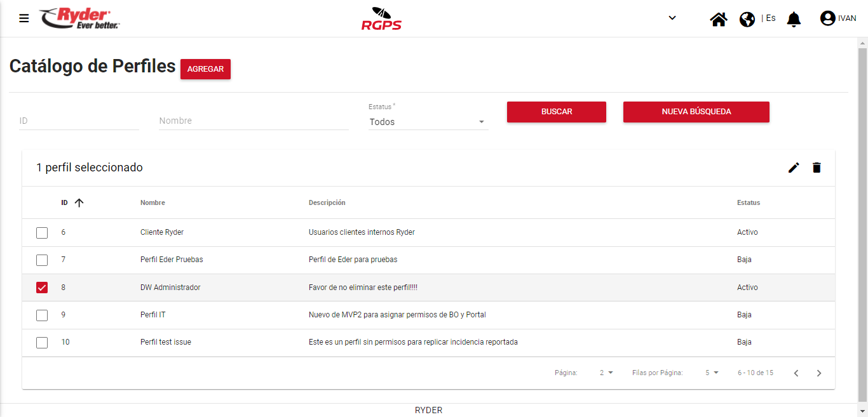The width and height of the screenshot is (868, 417).
Task: Expand the chevron dropdown in header
Action: point(672,18)
